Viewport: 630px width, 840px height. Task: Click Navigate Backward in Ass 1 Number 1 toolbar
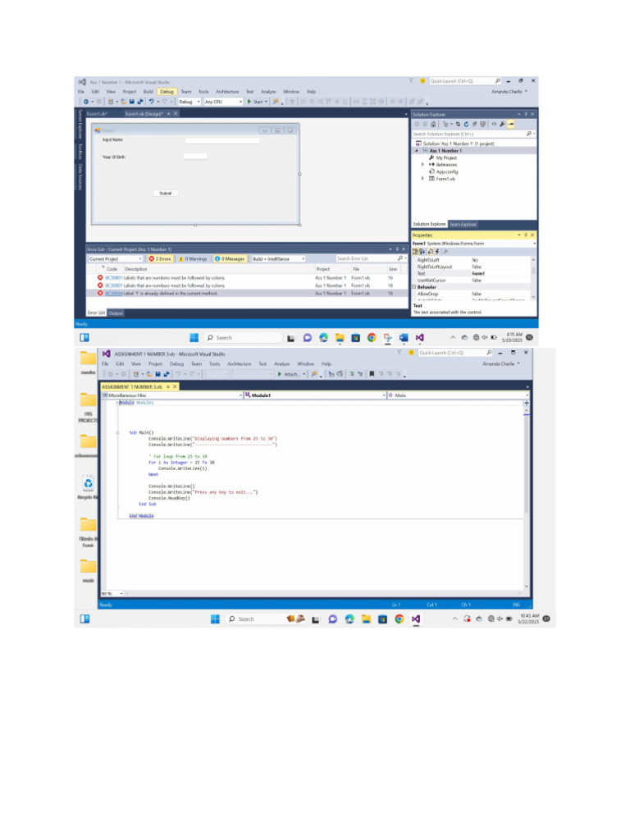[x=86, y=101]
